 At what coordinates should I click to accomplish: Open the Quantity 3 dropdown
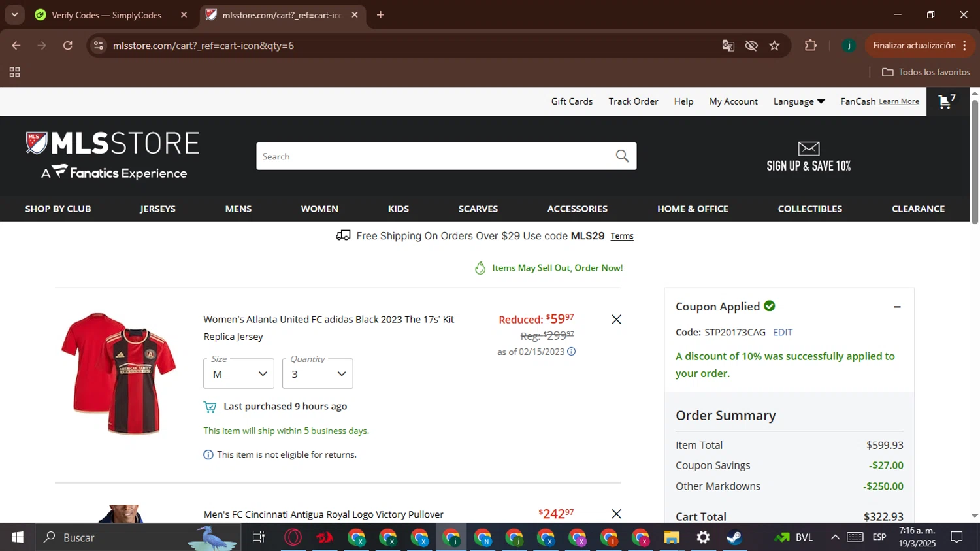318,374
